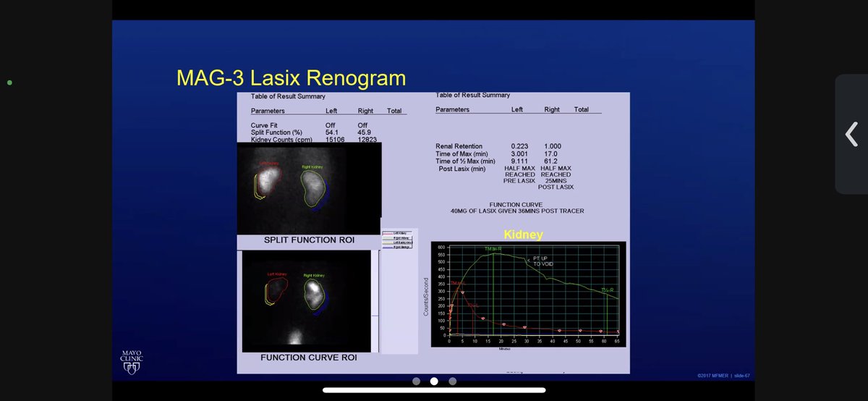Tap the green indicator dot on the left edge

9,83
